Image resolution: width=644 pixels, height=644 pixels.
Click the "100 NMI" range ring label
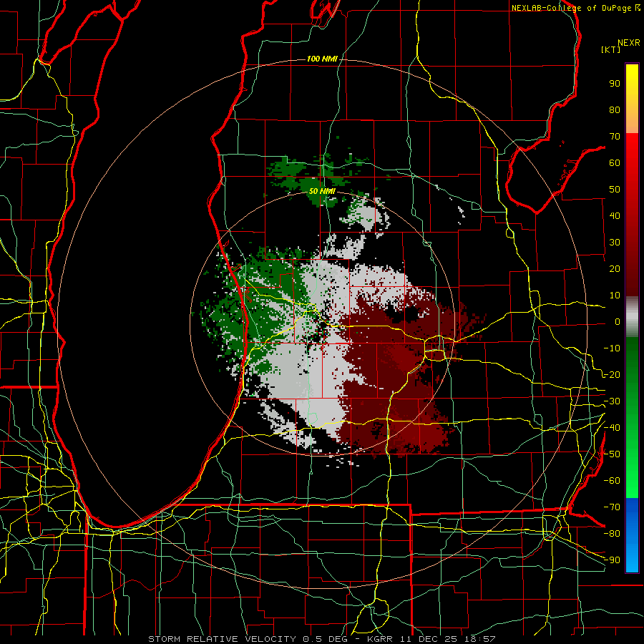[322, 59]
